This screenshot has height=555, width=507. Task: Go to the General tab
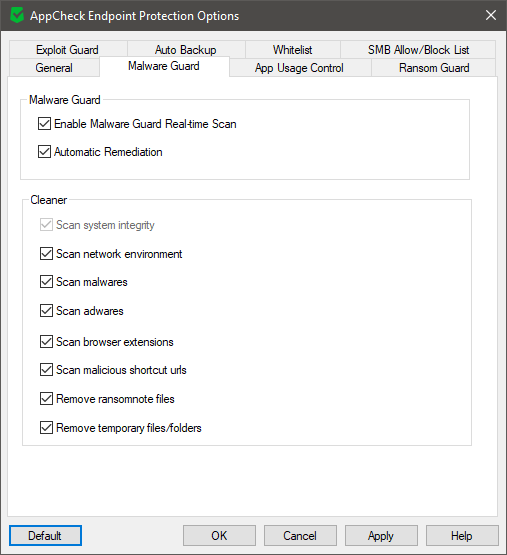pos(54,68)
